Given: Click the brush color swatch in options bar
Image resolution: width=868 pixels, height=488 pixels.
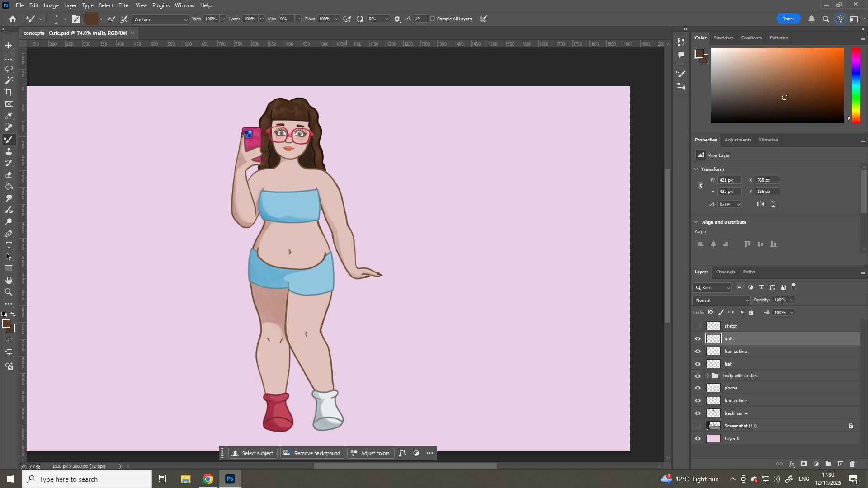Looking at the screenshot, I should coord(92,19).
